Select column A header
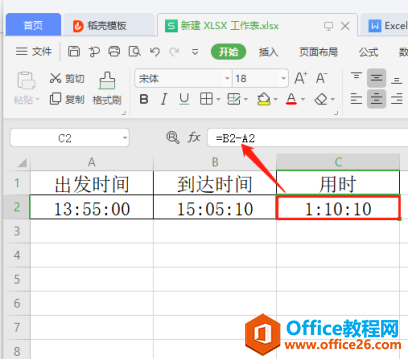 (x=92, y=162)
